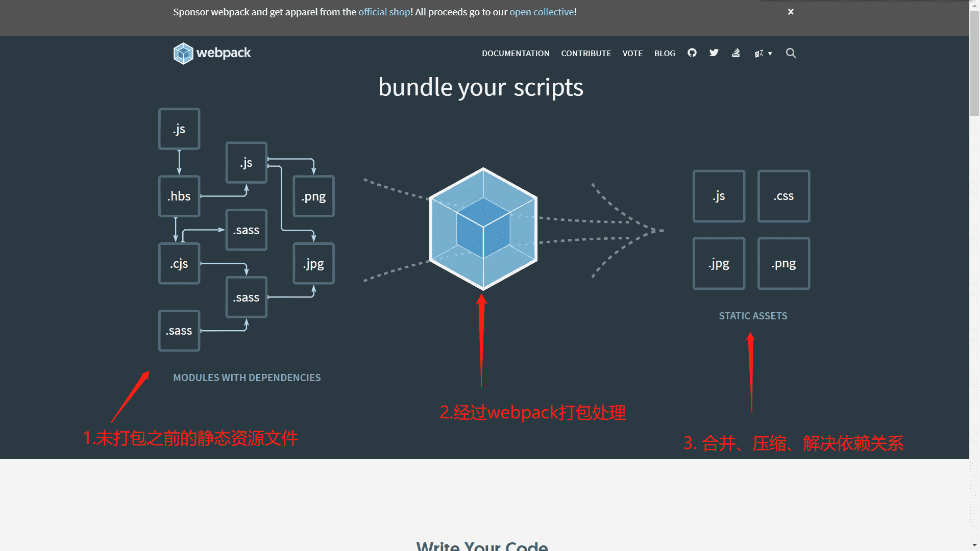
Task: Expand the language dropdown arrow
Action: pos(770,54)
